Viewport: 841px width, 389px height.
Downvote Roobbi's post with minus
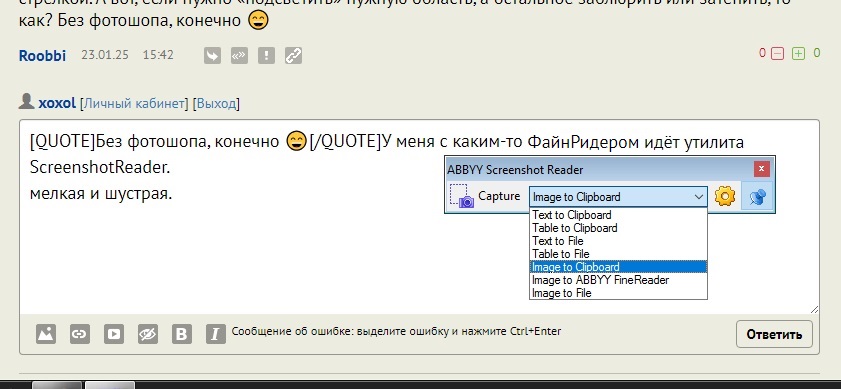point(778,54)
